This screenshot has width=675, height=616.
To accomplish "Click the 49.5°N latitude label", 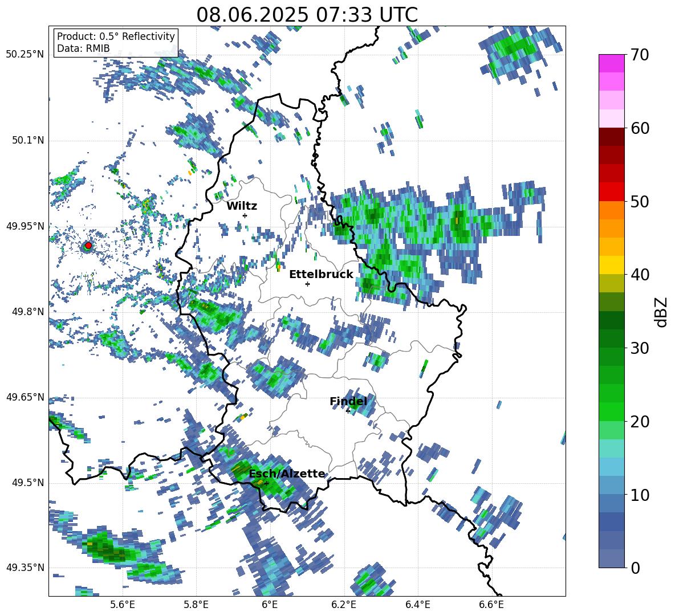I will click(x=28, y=483).
